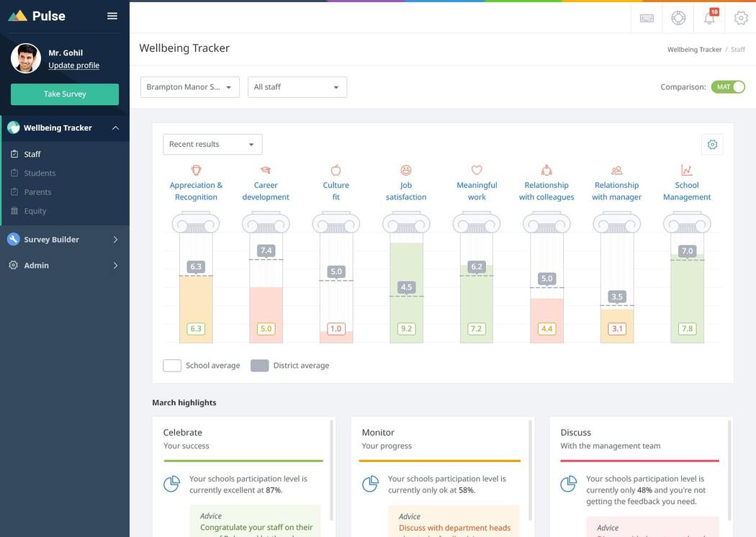Click the Monitor card scrollbar
The image size is (756, 537).
tap(531, 469)
